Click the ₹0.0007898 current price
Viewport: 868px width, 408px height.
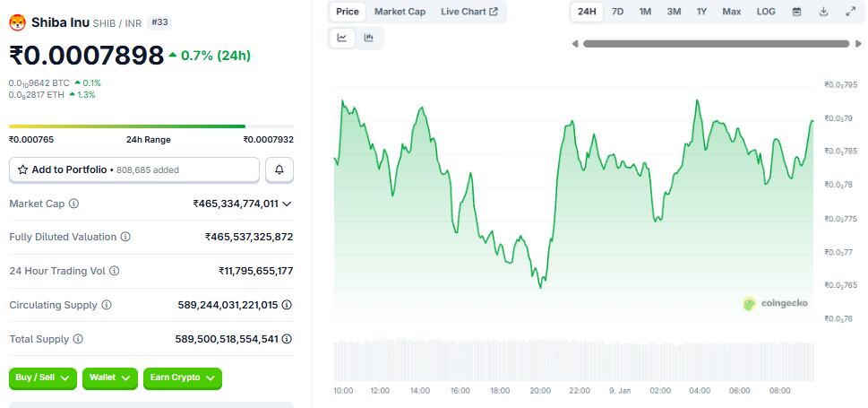pos(87,56)
